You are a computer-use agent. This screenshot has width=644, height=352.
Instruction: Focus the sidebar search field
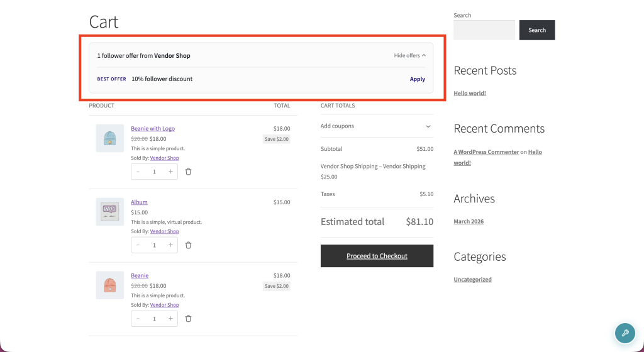[x=484, y=30]
